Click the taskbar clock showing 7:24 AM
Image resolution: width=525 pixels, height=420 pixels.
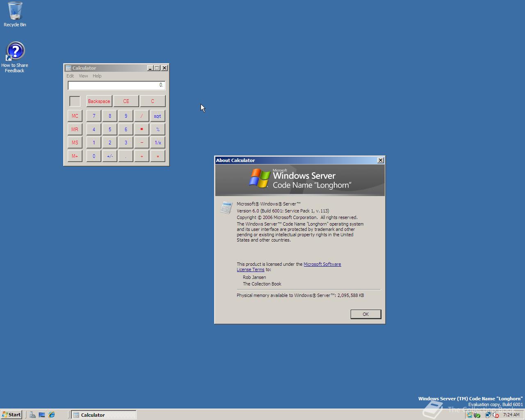click(x=511, y=415)
